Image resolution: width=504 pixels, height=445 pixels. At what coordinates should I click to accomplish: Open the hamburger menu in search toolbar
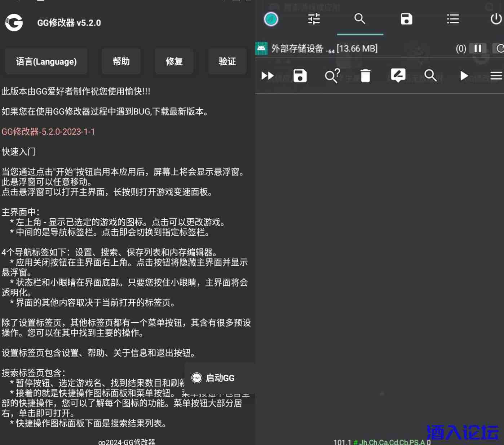[x=496, y=76]
